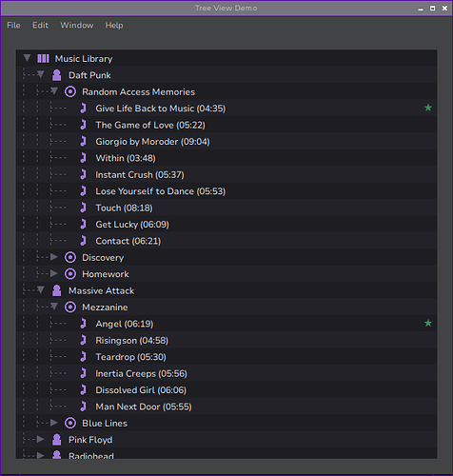This screenshot has width=453, height=476.
Task: Toggle the favorite star on Give Life Back to Music
Action: [x=428, y=108]
